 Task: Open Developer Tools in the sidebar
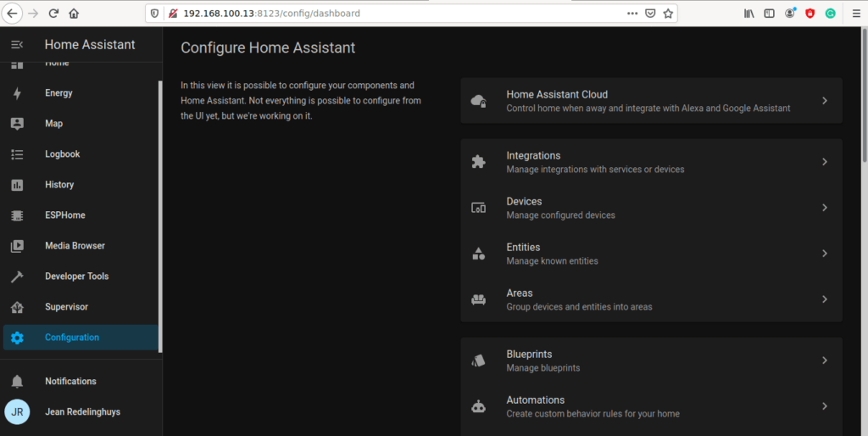point(81,277)
